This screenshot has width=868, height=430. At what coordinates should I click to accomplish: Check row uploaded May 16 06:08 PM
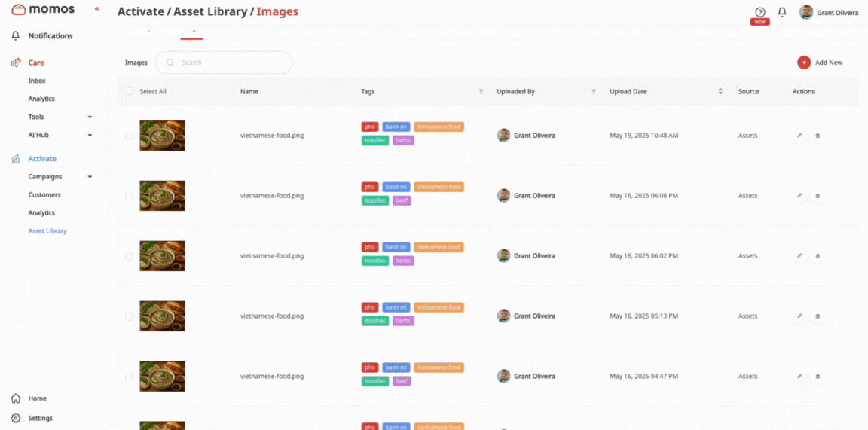tap(129, 197)
